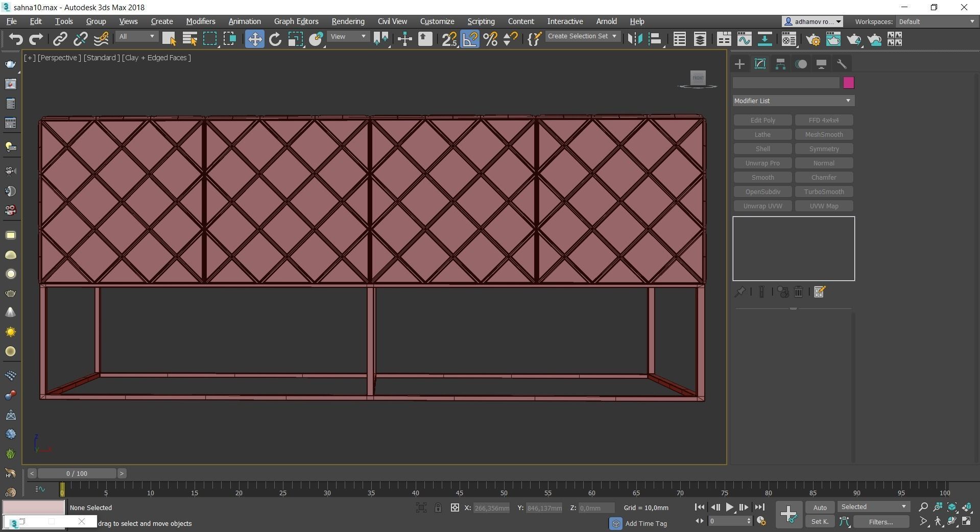Click Play Animation button
Viewport: 980px width, 532px height.
coord(729,507)
